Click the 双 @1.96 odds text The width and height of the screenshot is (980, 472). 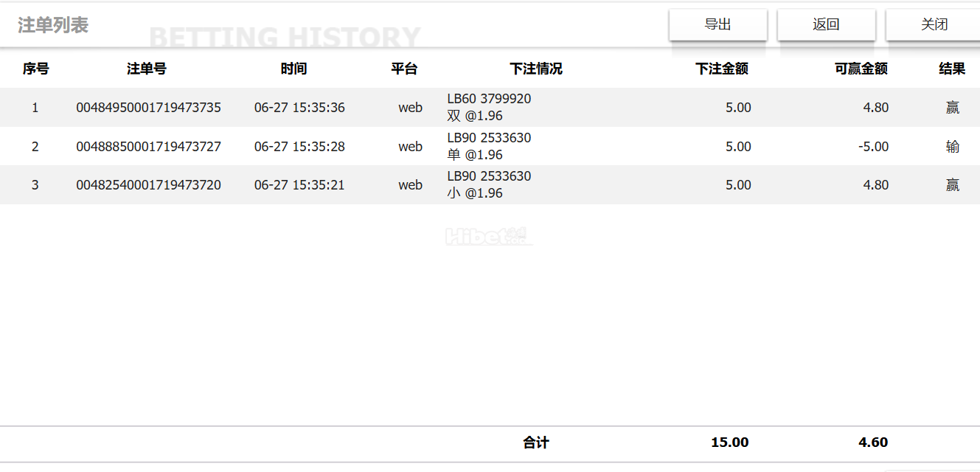click(475, 116)
